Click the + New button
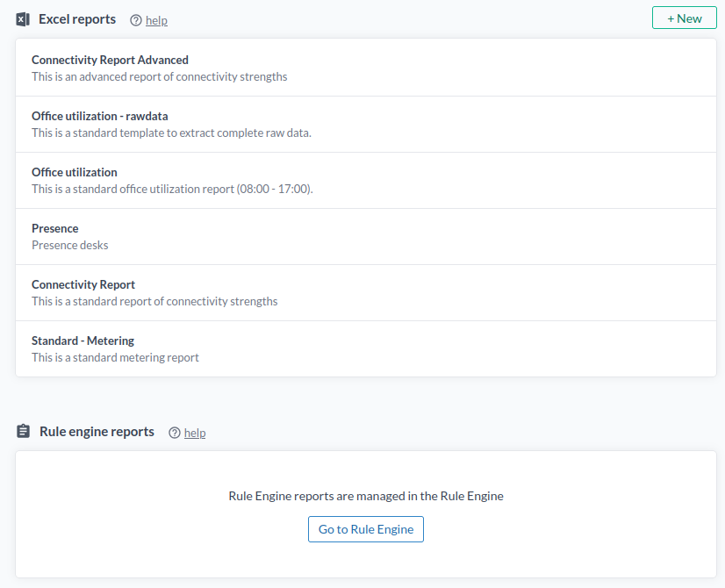Image resolution: width=725 pixels, height=588 pixels. click(684, 18)
